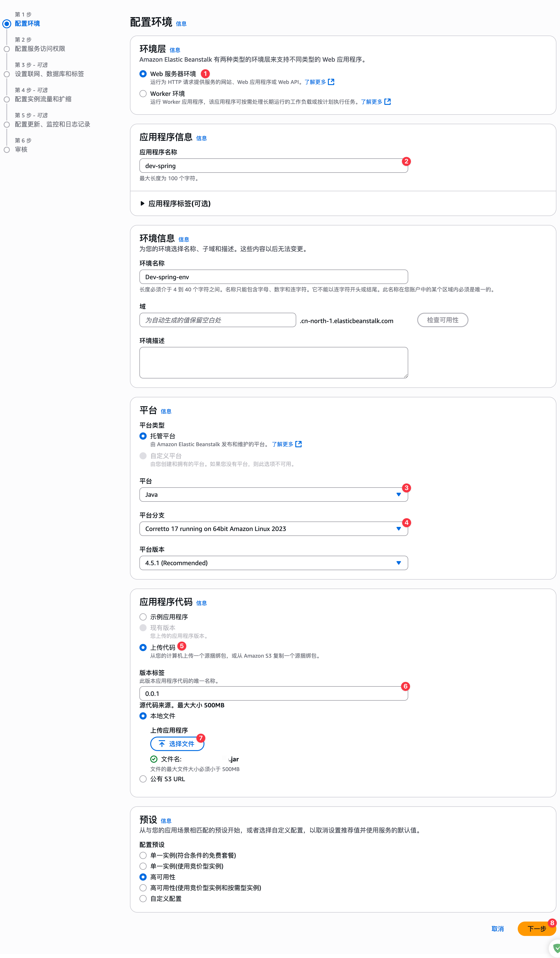Click the upload arrow icon in 选择文件
560x958 pixels.
pos(162,744)
